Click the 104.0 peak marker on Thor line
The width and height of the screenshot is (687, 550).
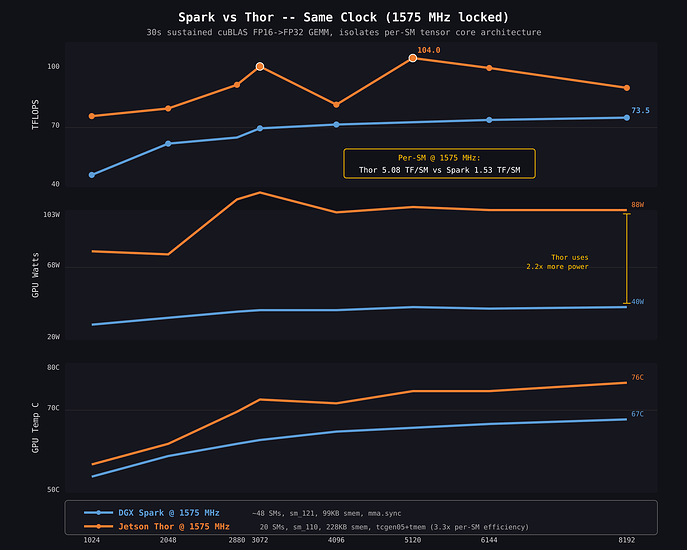[412, 58]
